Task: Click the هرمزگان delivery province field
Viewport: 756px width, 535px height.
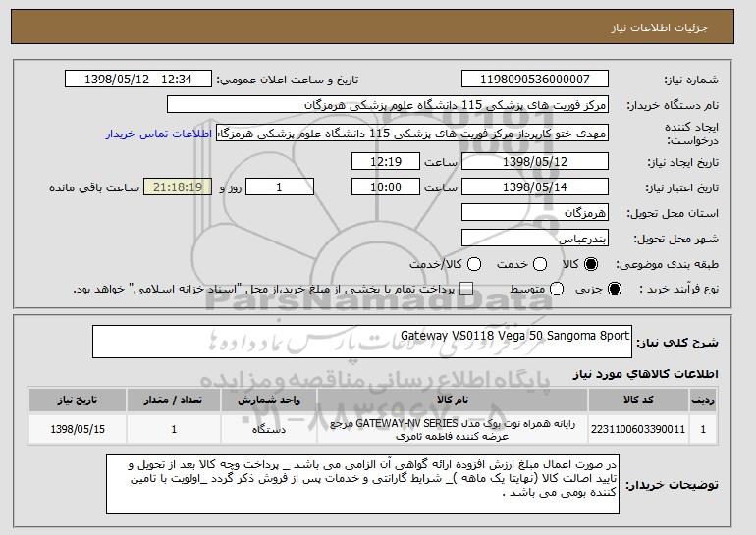Action: tap(535, 213)
